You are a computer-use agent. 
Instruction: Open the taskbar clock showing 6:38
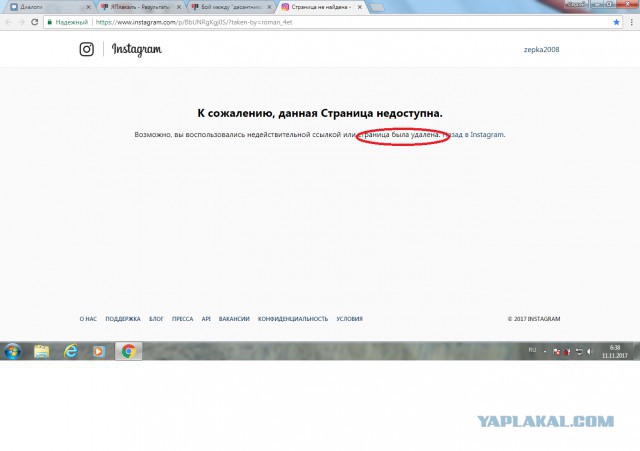pos(615,351)
